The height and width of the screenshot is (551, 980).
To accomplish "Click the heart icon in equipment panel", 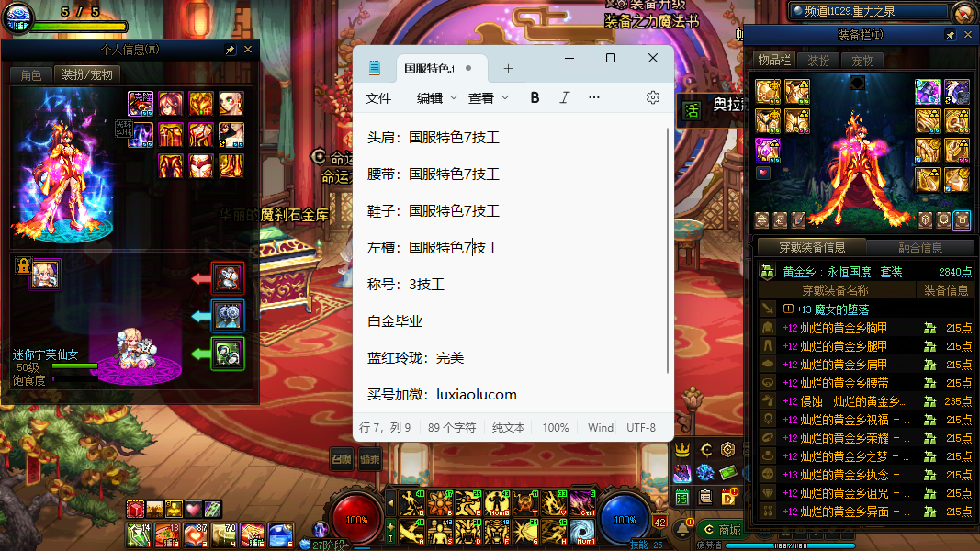I will tap(763, 173).
